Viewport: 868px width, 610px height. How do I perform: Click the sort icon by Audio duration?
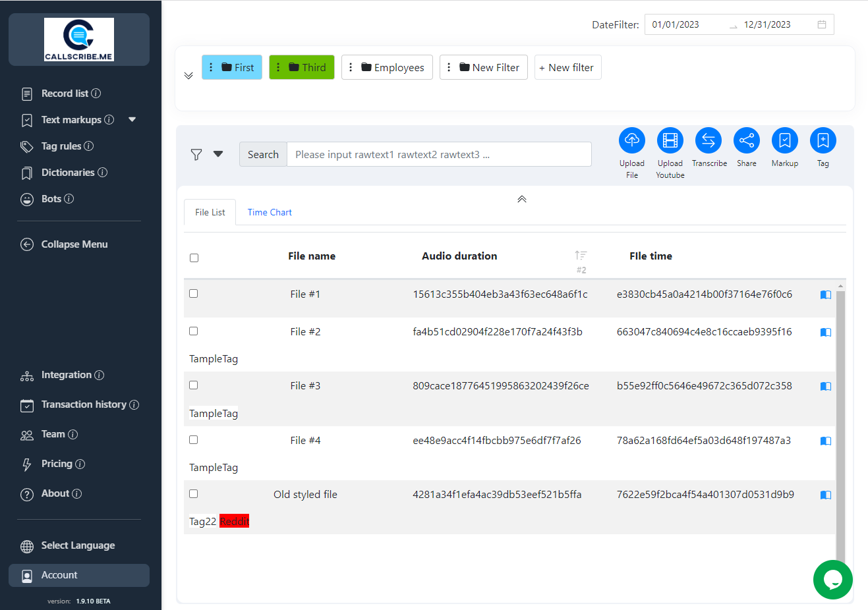(x=581, y=256)
